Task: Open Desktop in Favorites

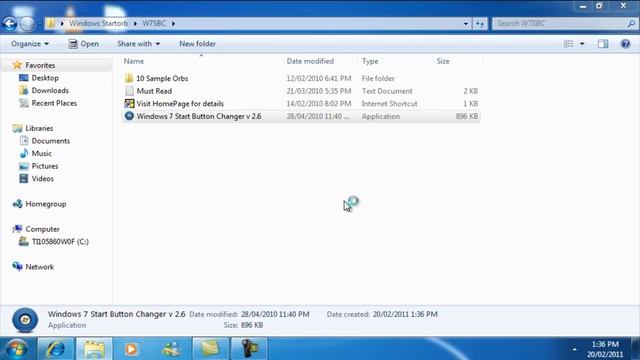Action: tap(45, 78)
